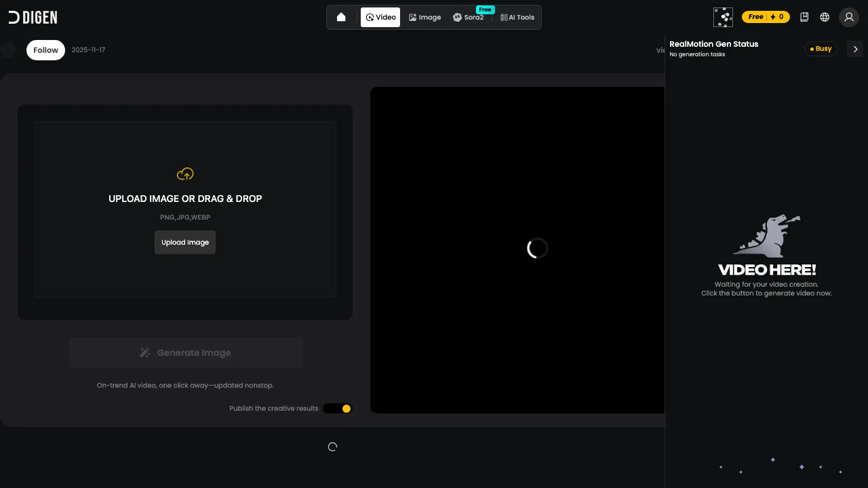This screenshot has width=868, height=488.
Task: Switch to the Sora2 tab
Action: click(x=469, y=17)
